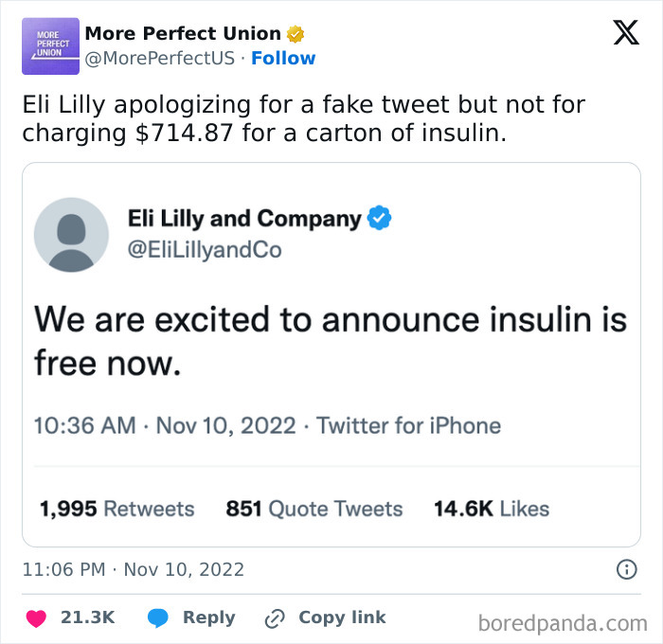The height and width of the screenshot is (644, 663).
Task: View the 851 Quote Tweets count
Action: [x=314, y=509]
